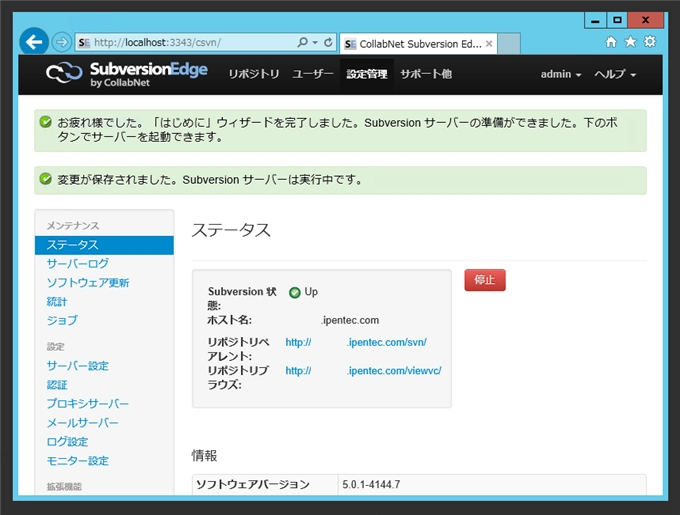The width and height of the screenshot is (680, 515).
Task: Open favorites star icon
Action: click(x=630, y=42)
